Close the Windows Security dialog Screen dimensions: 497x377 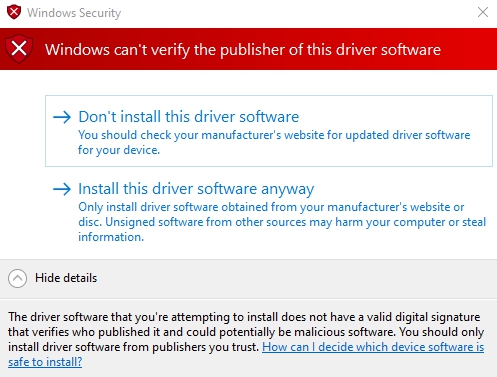pos(483,12)
